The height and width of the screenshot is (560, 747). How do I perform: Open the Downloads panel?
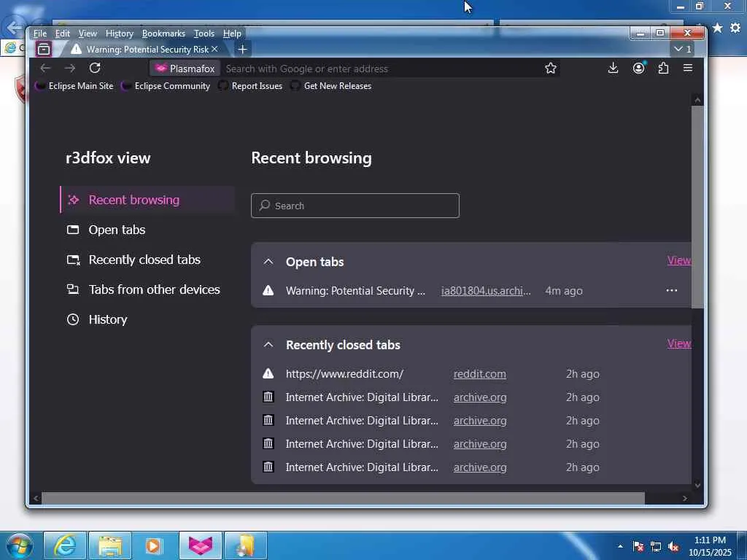point(613,68)
